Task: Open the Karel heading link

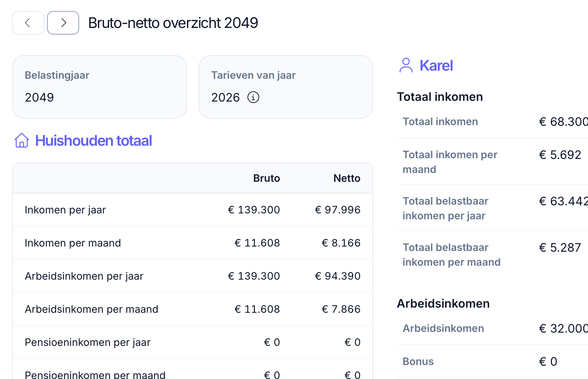Action: (x=436, y=65)
